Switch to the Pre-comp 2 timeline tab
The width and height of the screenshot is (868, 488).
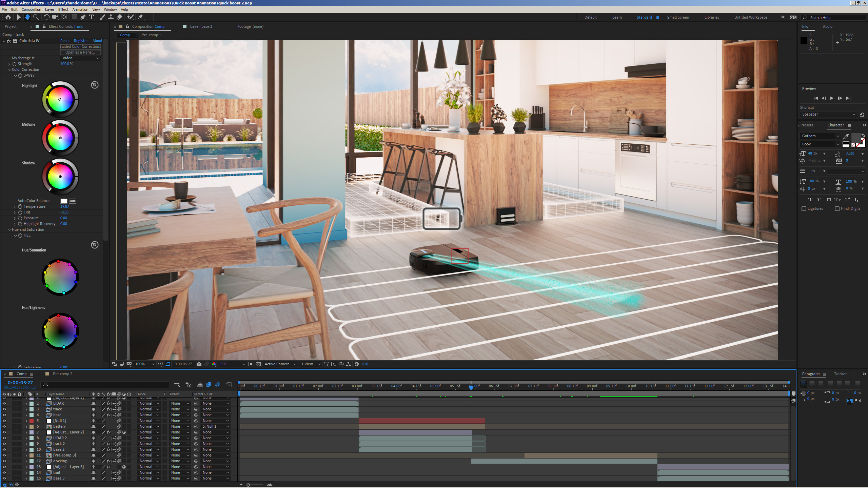coord(62,374)
